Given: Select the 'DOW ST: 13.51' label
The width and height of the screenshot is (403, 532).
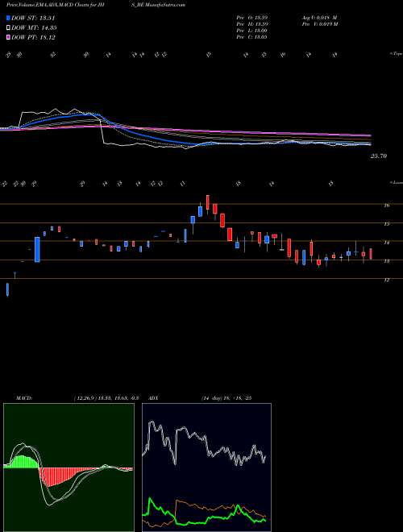Looking at the screenshot, I should click(x=33, y=19).
